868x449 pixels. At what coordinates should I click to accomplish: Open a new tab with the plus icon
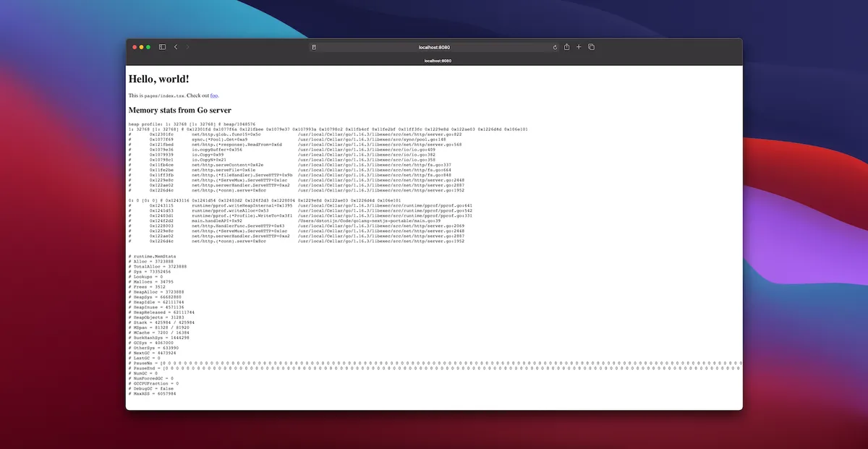tap(579, 46)
